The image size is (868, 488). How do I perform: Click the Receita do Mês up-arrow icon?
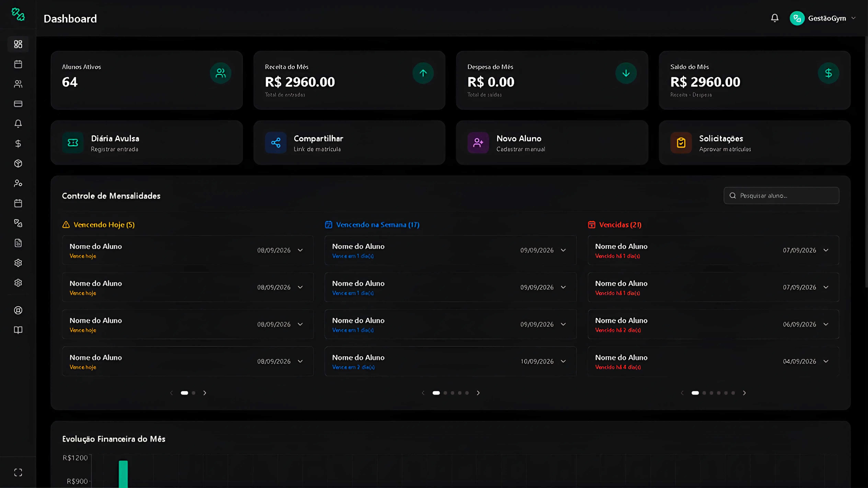click(423, 73)
